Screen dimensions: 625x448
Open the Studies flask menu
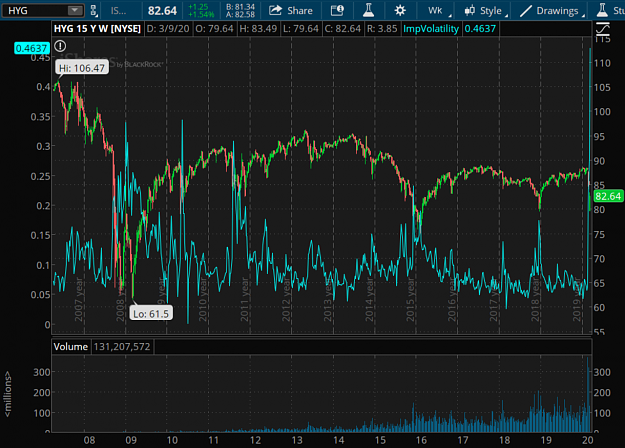point(610,11)
